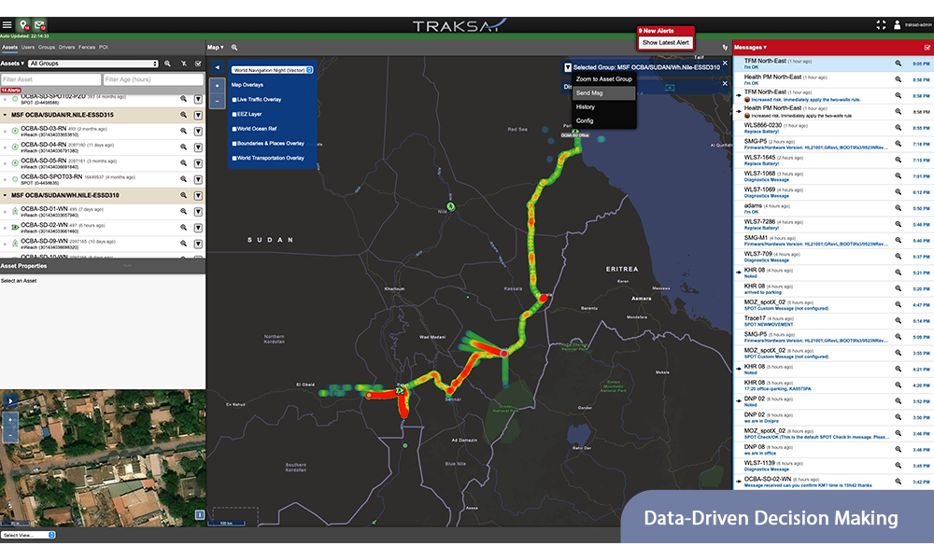
Task: Select Send Msg from context menu
Action: [x=589, y=93]
